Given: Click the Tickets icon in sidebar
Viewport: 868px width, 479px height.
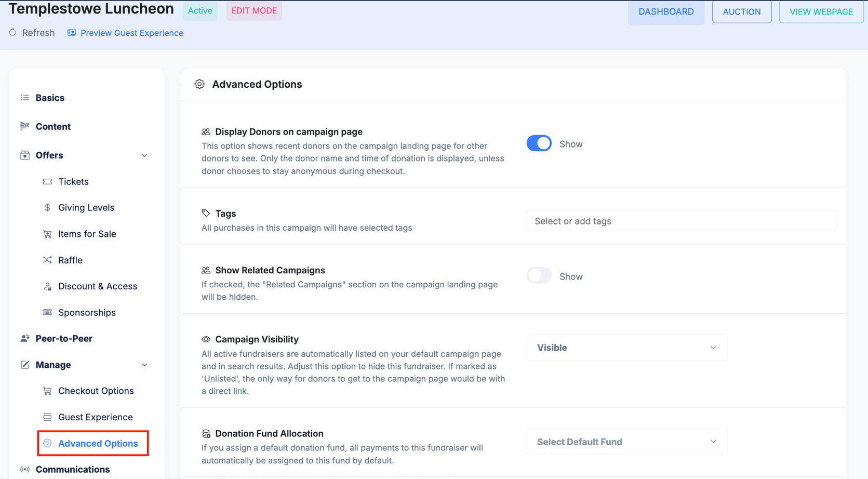Looking at the screenshot, I should [x=47, y=182].
